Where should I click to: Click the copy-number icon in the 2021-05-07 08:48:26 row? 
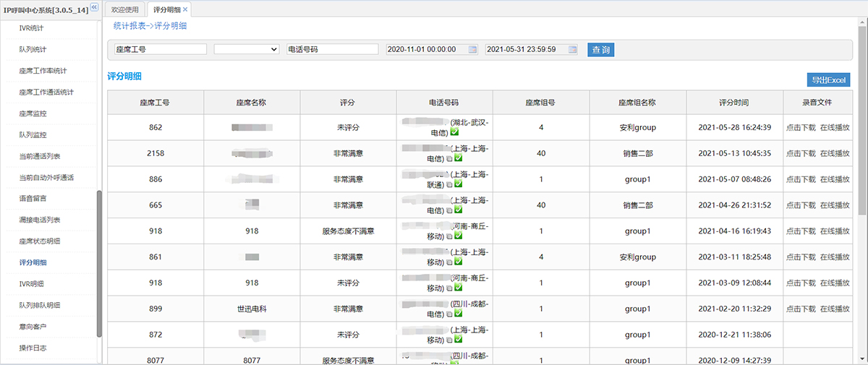(449, 185)
